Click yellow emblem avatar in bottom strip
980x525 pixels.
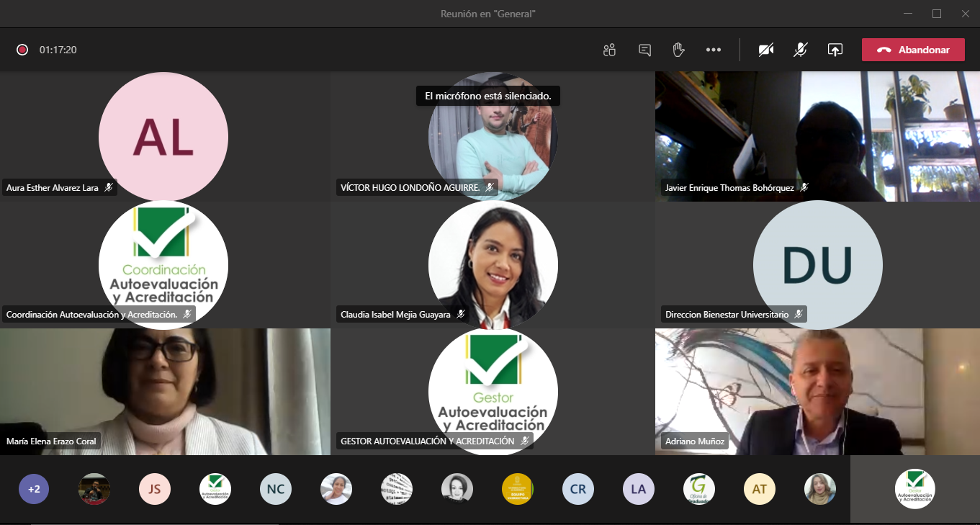(x=518, y=489)
